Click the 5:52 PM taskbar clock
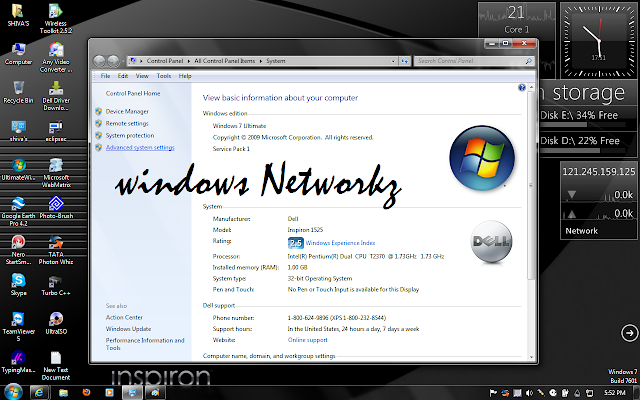Image resolution: width=640 pixels, height=400 pixels. point(615,393)
